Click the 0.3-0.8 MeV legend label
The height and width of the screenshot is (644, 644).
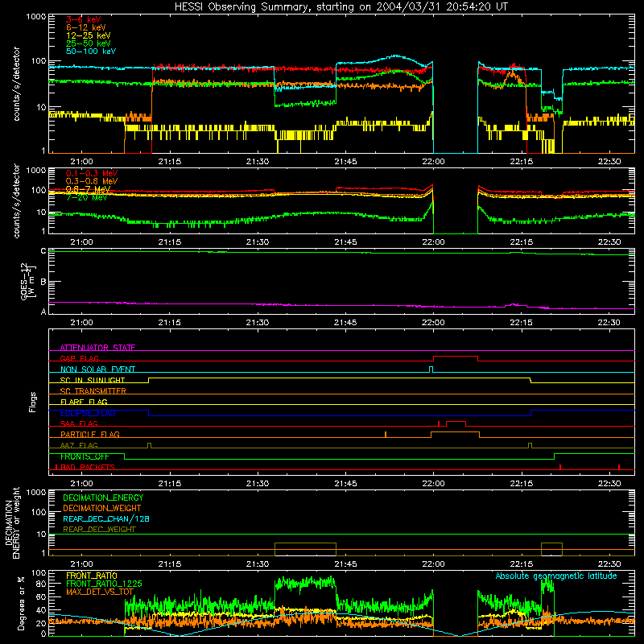(92, 181)
